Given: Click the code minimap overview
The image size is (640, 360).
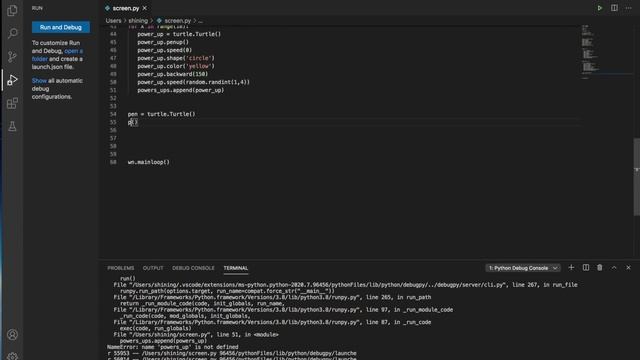Looking at the screenshot, I should click(606, 52).
